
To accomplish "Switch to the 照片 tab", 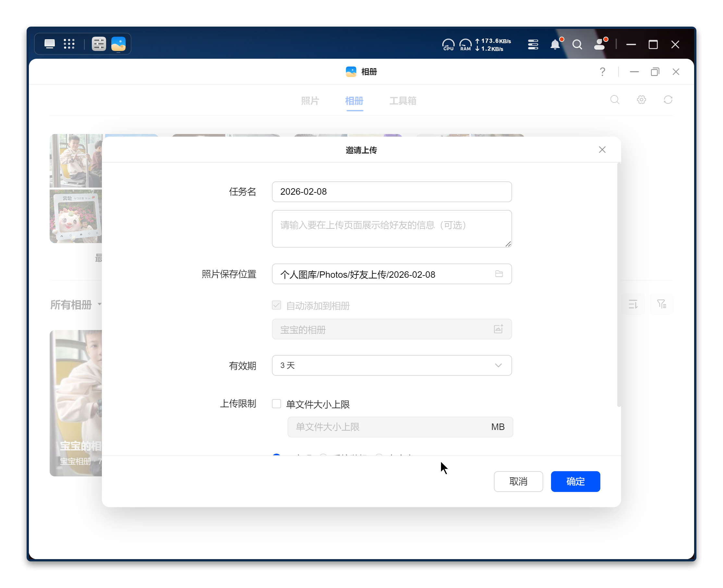I will tap(310, 101).
